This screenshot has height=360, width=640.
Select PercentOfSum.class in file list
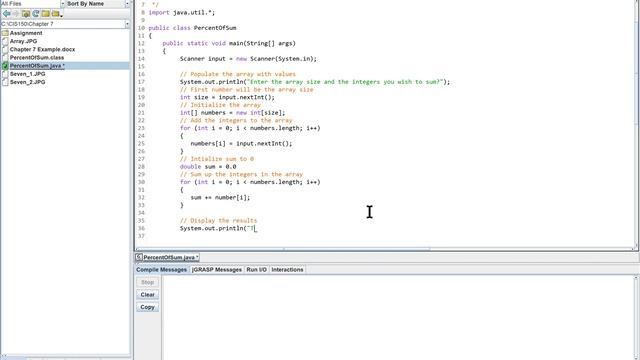37,58
